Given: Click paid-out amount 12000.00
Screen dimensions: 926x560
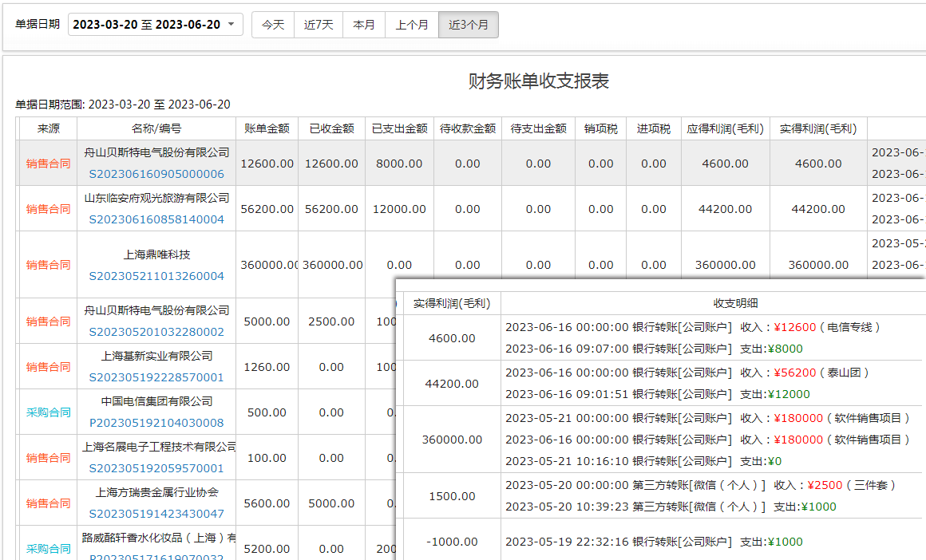Looking at the screenshot, I should (x=399, y=209).
